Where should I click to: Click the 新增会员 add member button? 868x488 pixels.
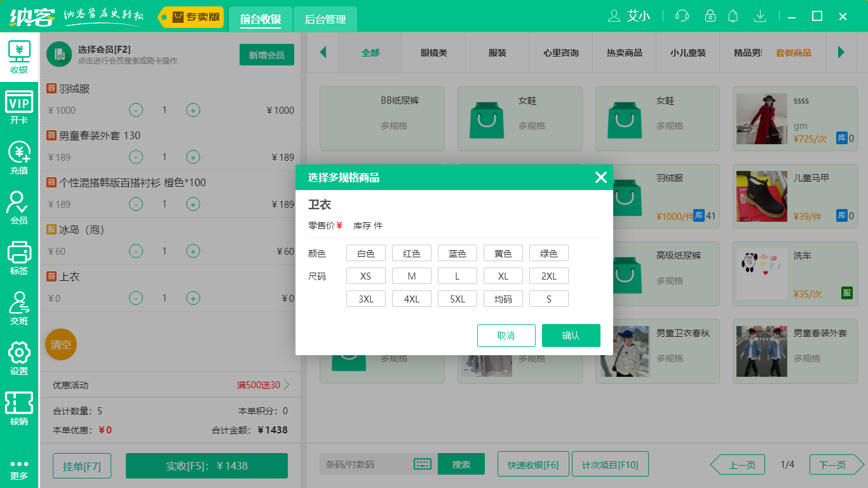[x=266, y=55]
